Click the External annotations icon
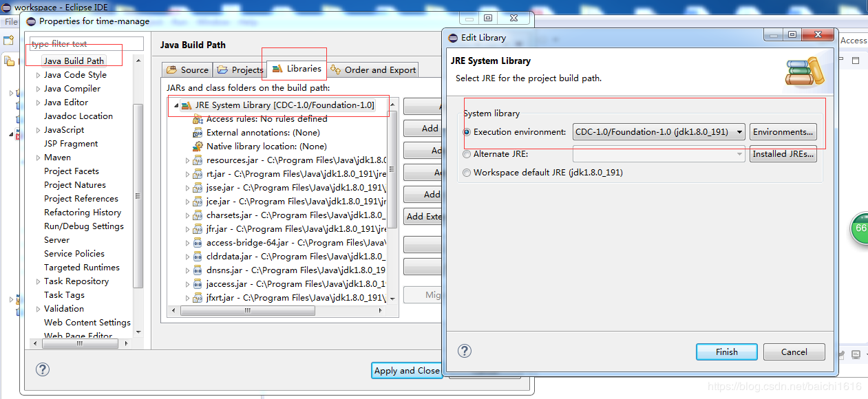Screen dimensions: 868x399 tap(198, 133)
